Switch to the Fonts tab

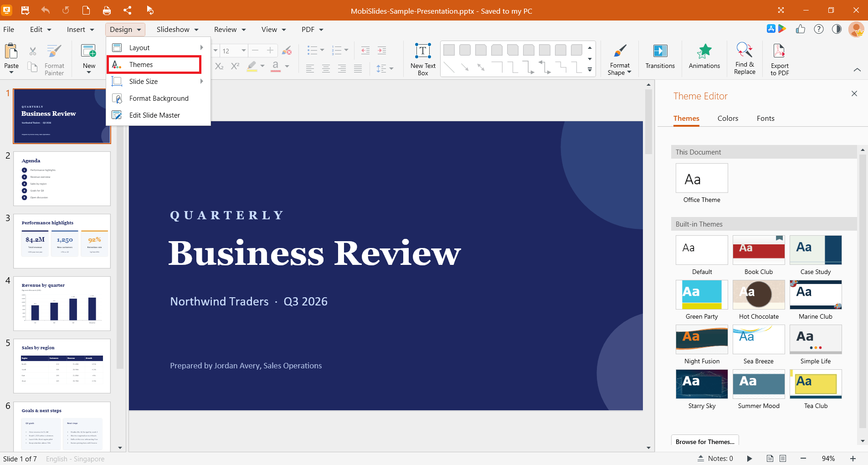tap(765, 119)
